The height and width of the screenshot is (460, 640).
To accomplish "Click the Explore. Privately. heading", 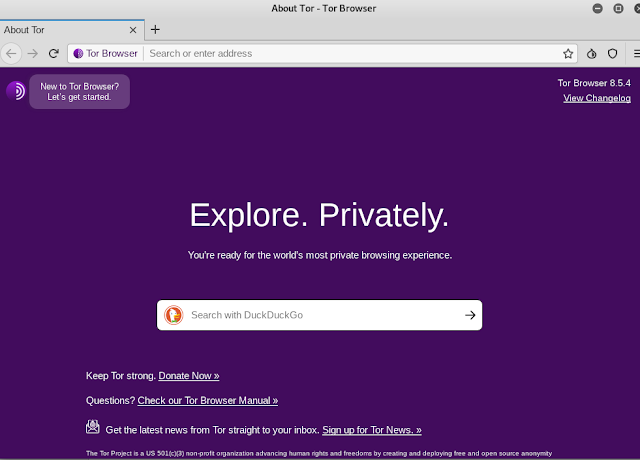I will (319, 215).
